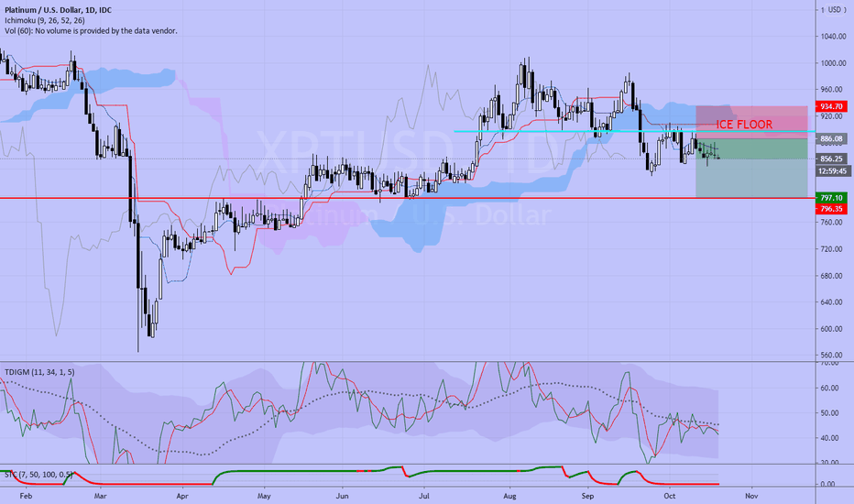Click the 50.00 TDIGM scale label
Image resolution: width=854 pixels, height=504 pixels.
point(829,413)
